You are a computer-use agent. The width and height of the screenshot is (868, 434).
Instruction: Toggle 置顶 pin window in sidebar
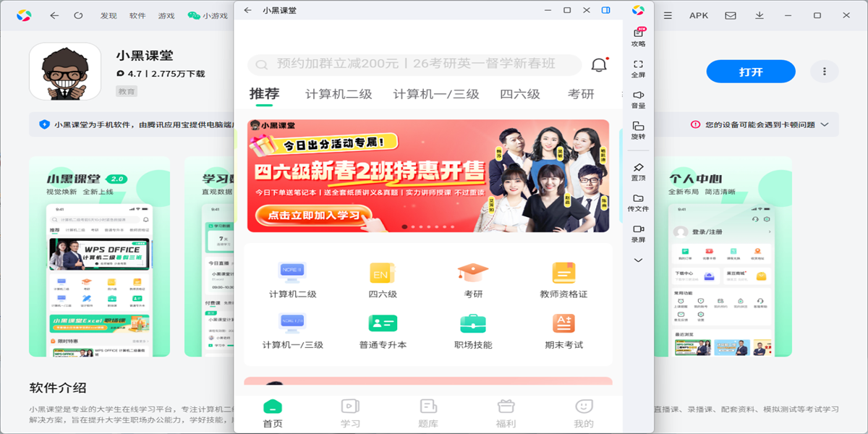click(638, 172)
